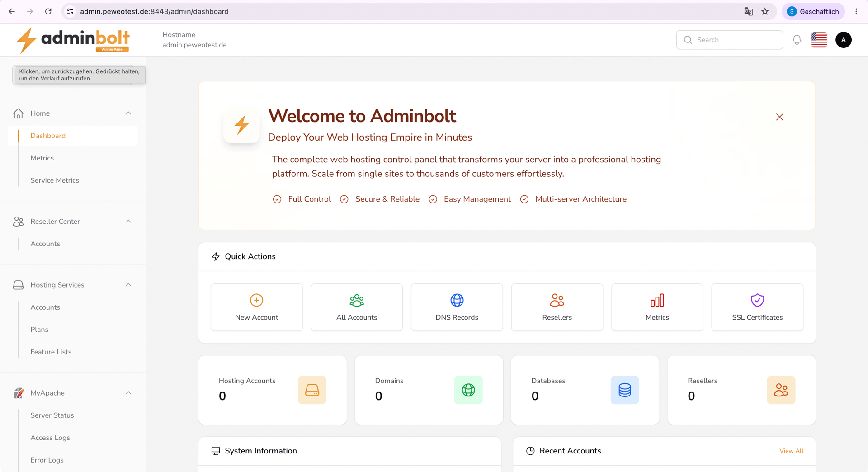
Task: Click the Full Control feature label
Action: coord(309,199)
